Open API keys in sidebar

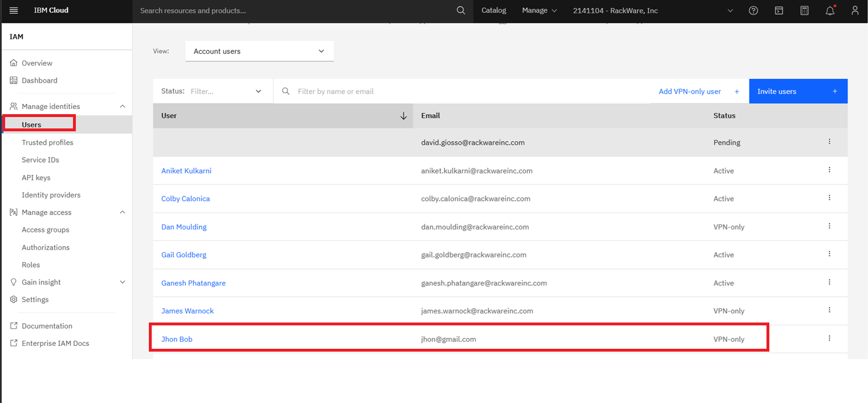pos(36,178)
